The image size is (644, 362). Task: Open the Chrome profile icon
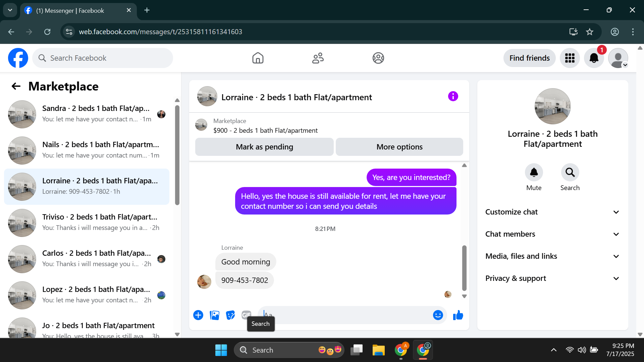click(x=615, y=32)
